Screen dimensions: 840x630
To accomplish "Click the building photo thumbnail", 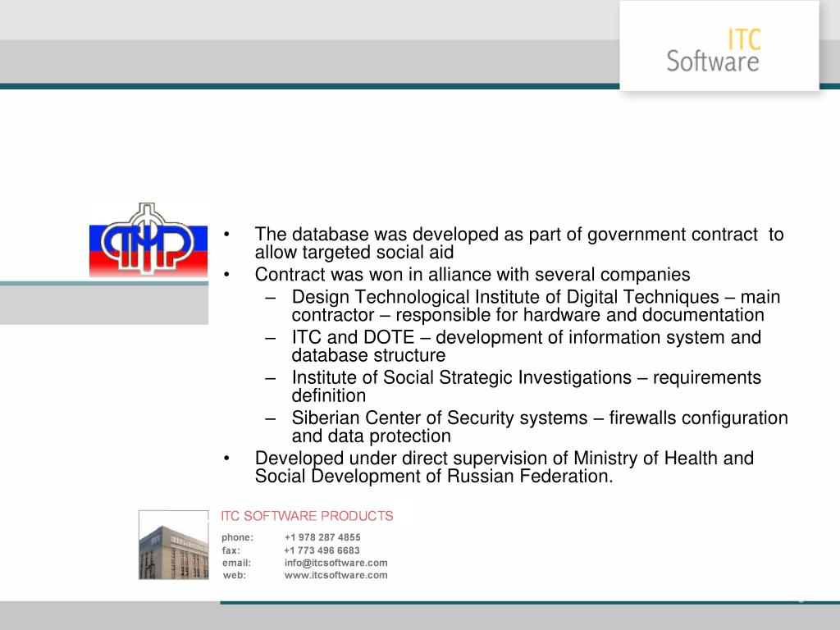I will (x=174, y=545).
